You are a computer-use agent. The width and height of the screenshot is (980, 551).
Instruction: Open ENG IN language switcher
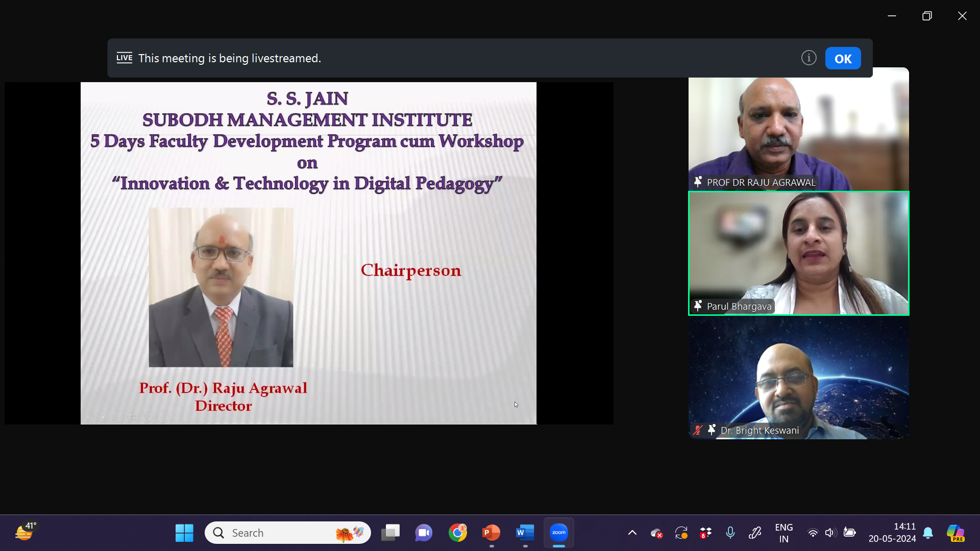[x=783, y=533]
